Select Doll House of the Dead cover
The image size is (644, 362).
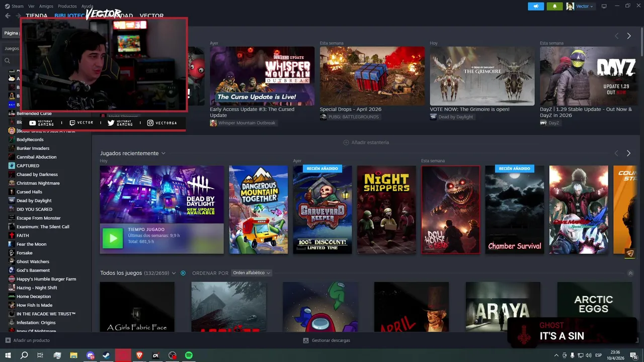451,210
